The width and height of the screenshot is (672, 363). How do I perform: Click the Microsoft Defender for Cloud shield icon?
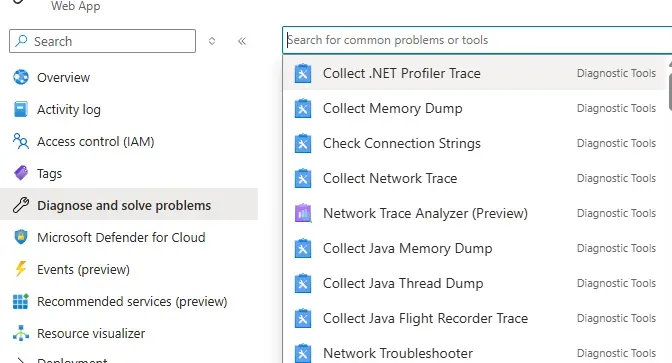pos(21,237)
